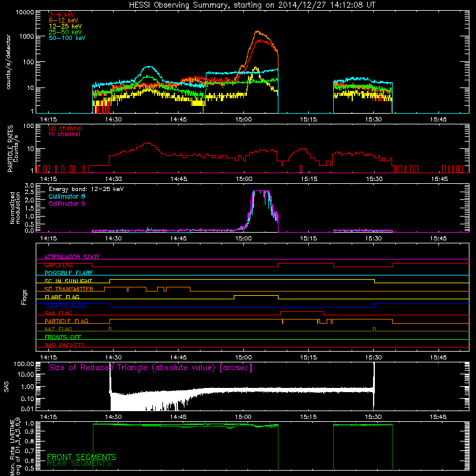Click the Collimator 9 legend label
Image resolution: width=476 pixels, height=476 pixels.
67,203
